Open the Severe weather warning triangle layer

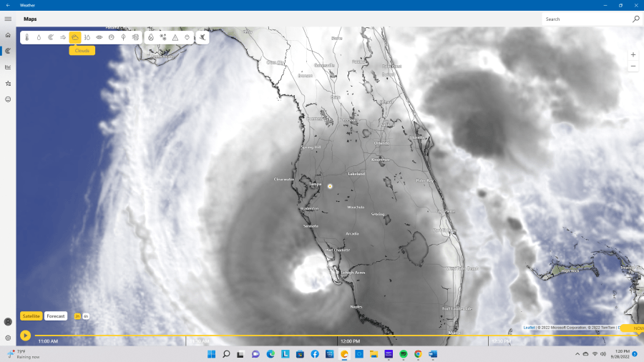(175, 36)
